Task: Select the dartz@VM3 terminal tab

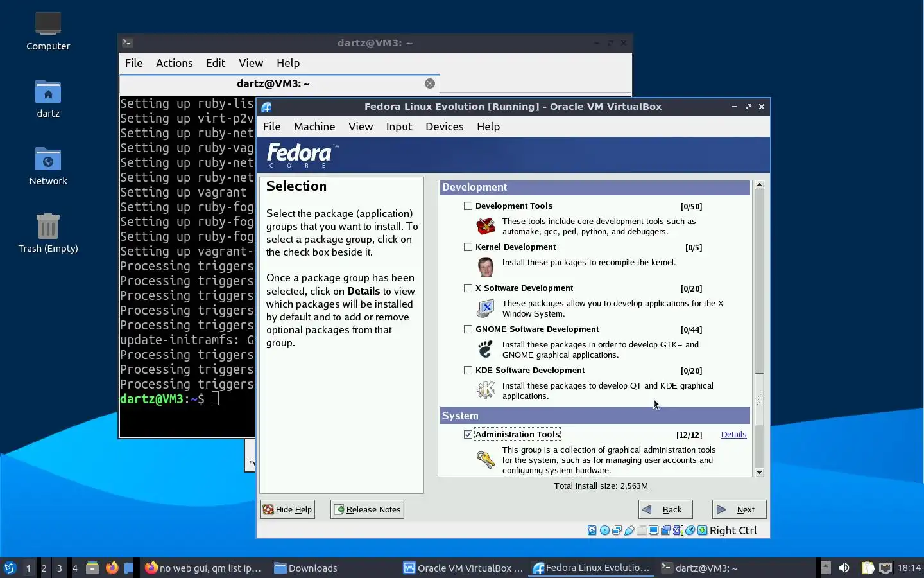Action: tap(273, 83)
